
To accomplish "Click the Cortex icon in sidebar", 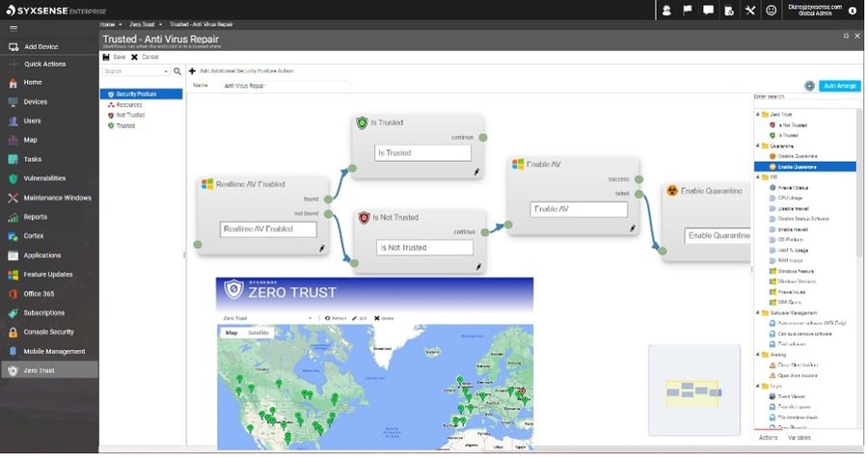I will tap(13, 236).
